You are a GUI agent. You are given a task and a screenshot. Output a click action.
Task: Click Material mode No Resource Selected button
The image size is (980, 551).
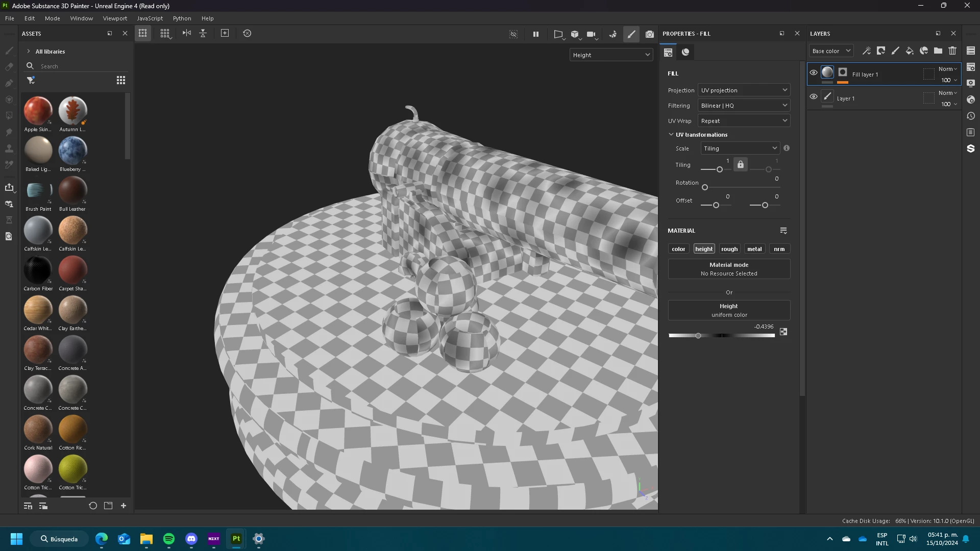[x=729, y=269]
